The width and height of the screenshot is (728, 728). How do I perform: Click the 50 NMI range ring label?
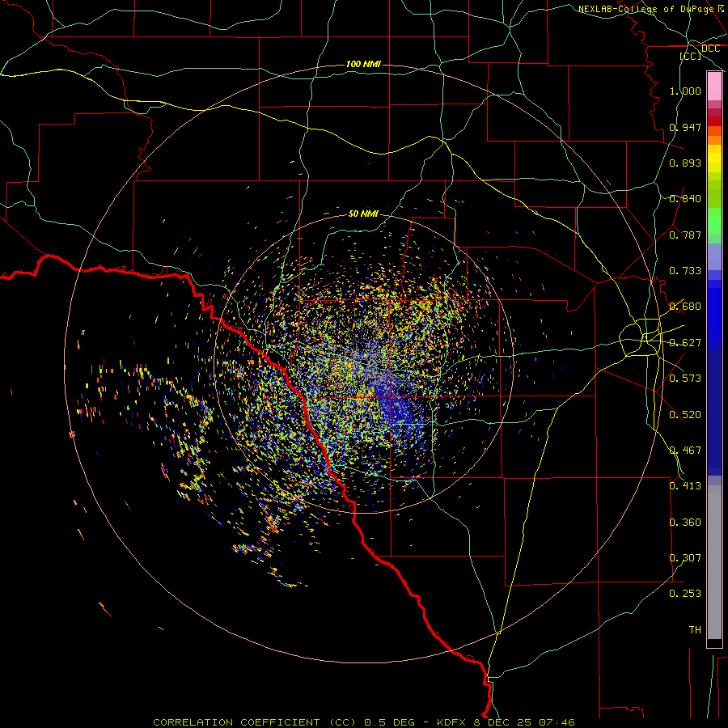click(363, 214)
